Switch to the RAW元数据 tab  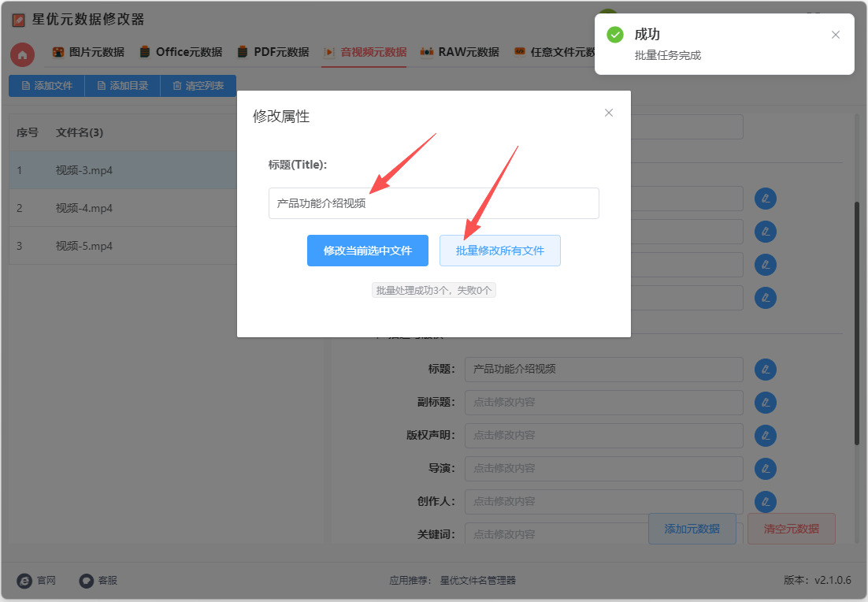click(459, 52)
